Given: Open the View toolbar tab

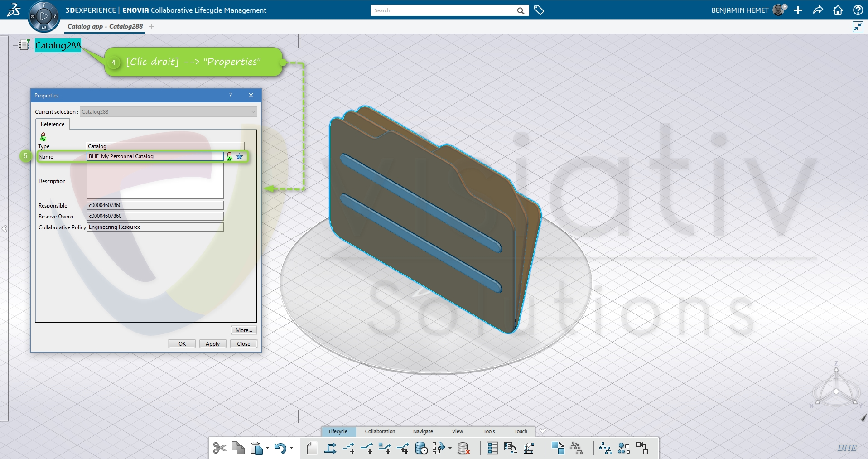Looking at the screenshot, I should pos(458,431).
